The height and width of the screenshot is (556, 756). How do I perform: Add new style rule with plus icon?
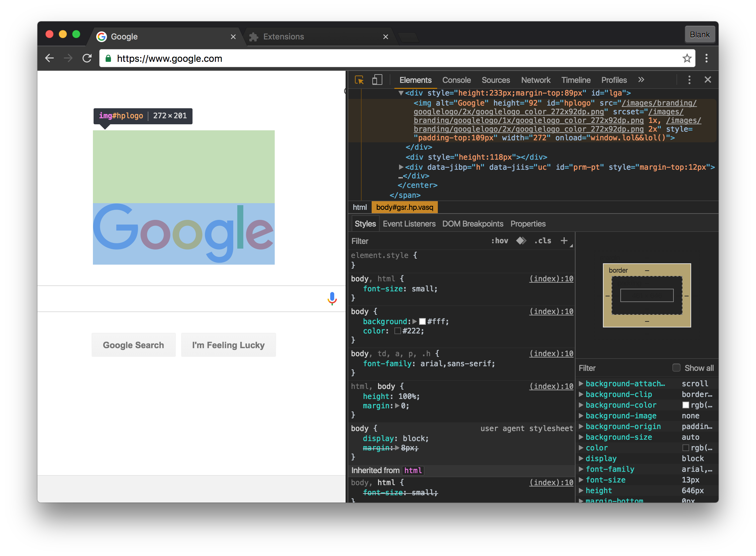pos(564,241)
